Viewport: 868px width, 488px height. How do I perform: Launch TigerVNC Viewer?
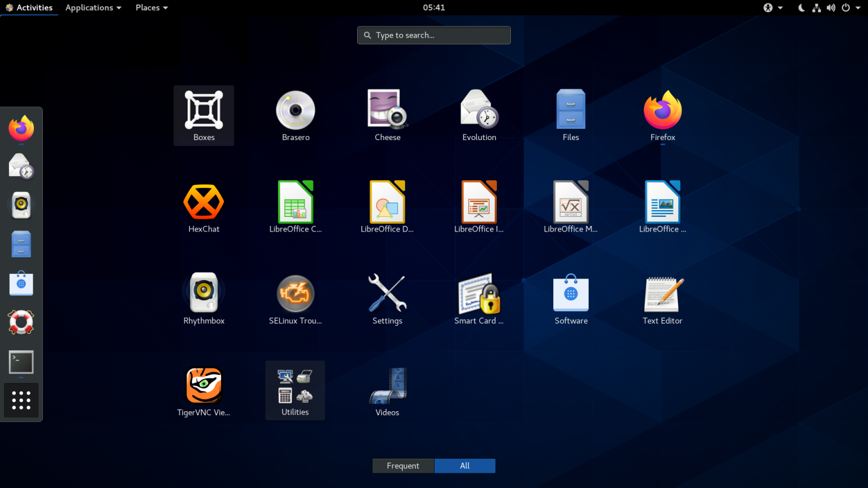203,385
